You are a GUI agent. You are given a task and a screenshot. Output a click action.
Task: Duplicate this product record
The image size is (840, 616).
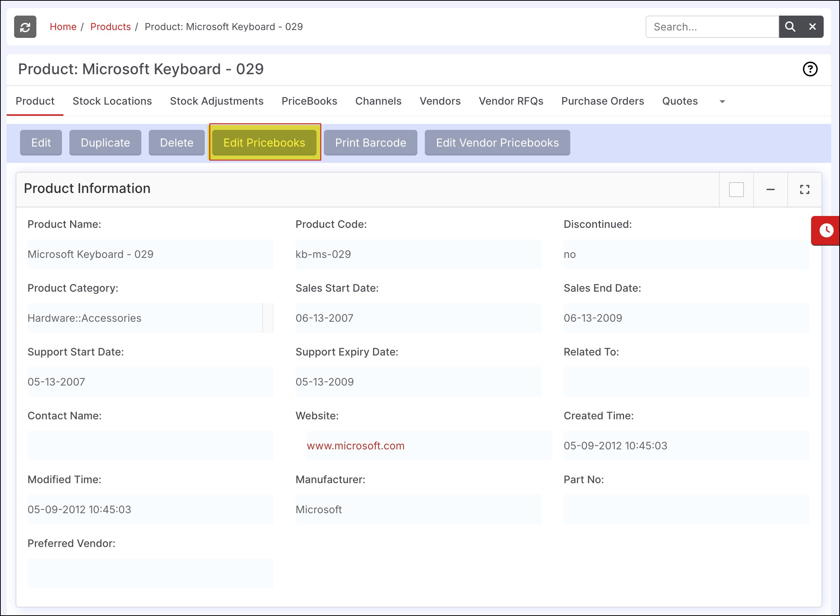point(105,142)
